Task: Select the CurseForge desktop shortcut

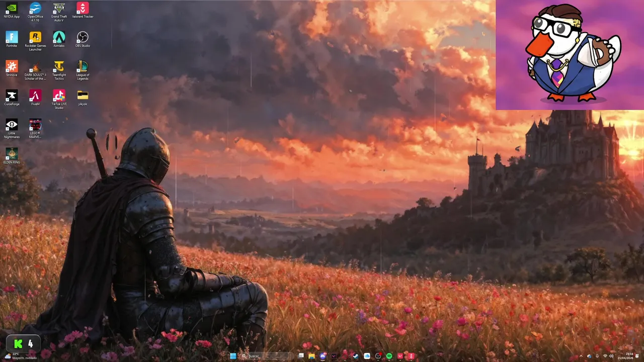Action: [x=11, y=99]
